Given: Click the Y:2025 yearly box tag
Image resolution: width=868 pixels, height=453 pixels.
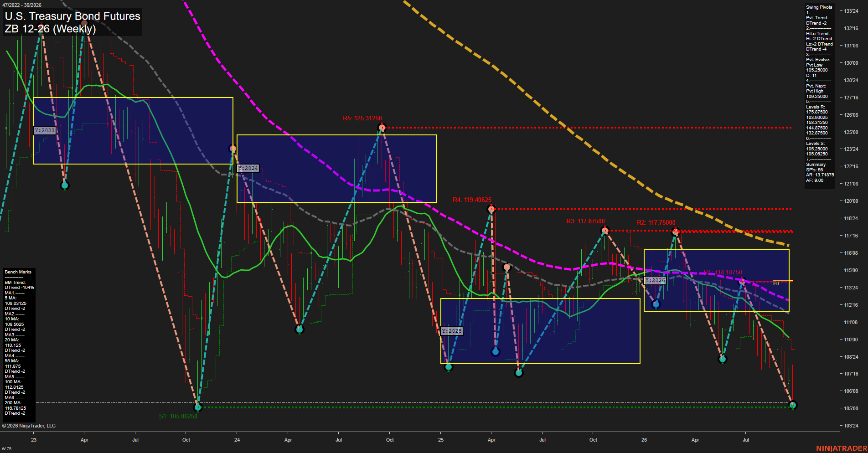Looking at the screenshot, I should pyautogui.click(x=452, y=331).
